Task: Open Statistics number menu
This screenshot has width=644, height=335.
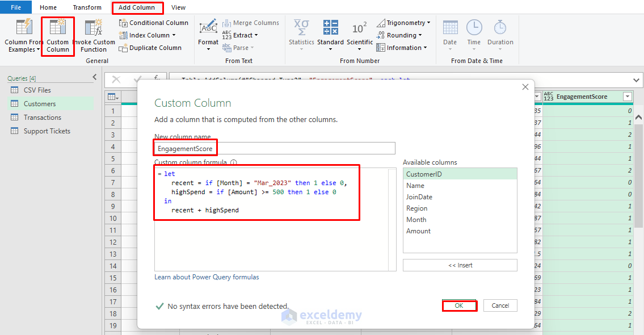Action: pos(301,36)
